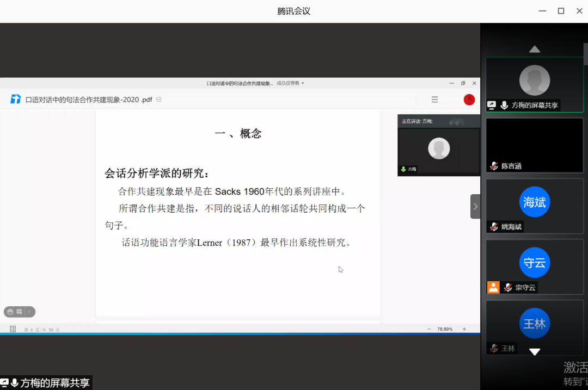Click the sentence mentioning Sacks 1960年代
Viewport: 588px width, 390px height.
231,191
